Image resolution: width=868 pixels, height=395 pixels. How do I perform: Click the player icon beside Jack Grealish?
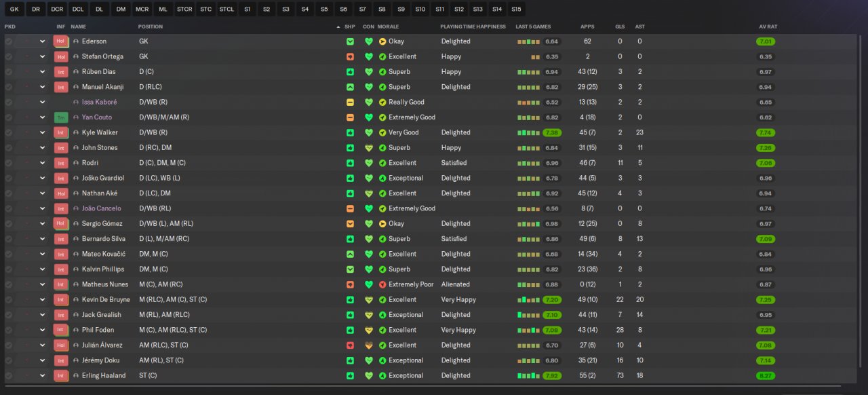pos(76,315)
